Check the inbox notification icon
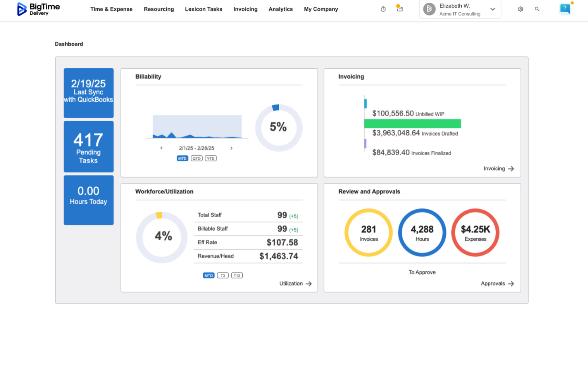Image resolution: width=588 pixels, height=392 pixels. [399, 9]
